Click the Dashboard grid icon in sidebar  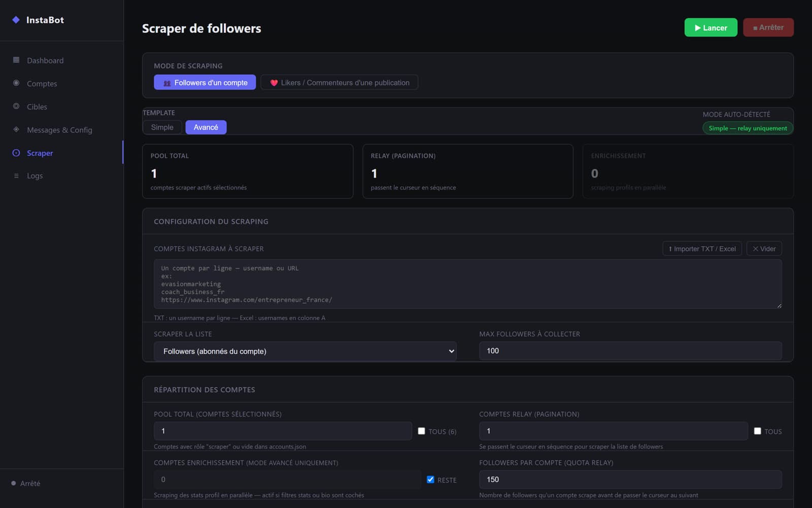[x=16, y=60]
